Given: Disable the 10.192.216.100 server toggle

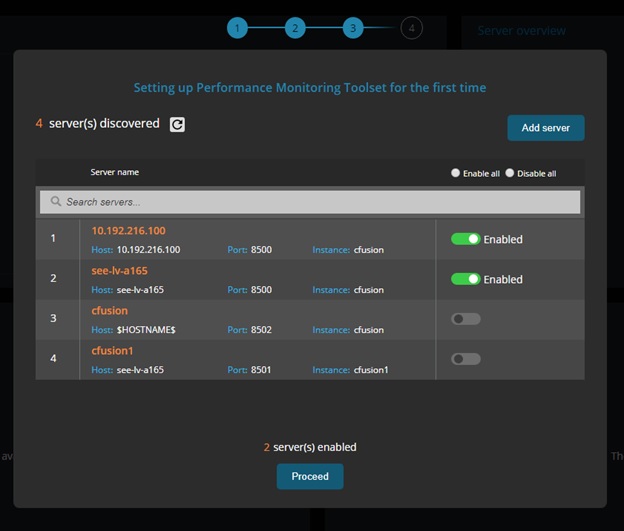Looking at the screenshot, I should tap(465, 239).
